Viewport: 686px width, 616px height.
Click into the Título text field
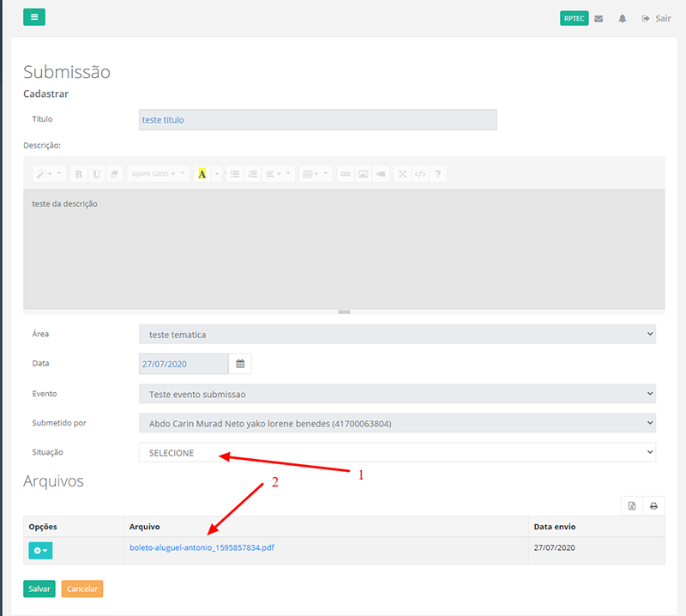(317, 120)
